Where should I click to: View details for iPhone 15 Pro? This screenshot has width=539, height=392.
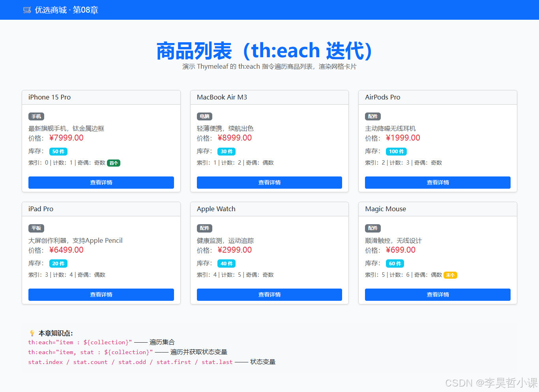[101, 182]
